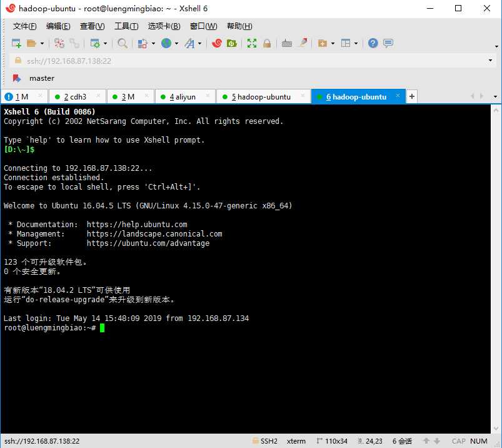Click https://landscape.canonical.com in the terminal
Viewport: 502px width, 448px height.
154,233
